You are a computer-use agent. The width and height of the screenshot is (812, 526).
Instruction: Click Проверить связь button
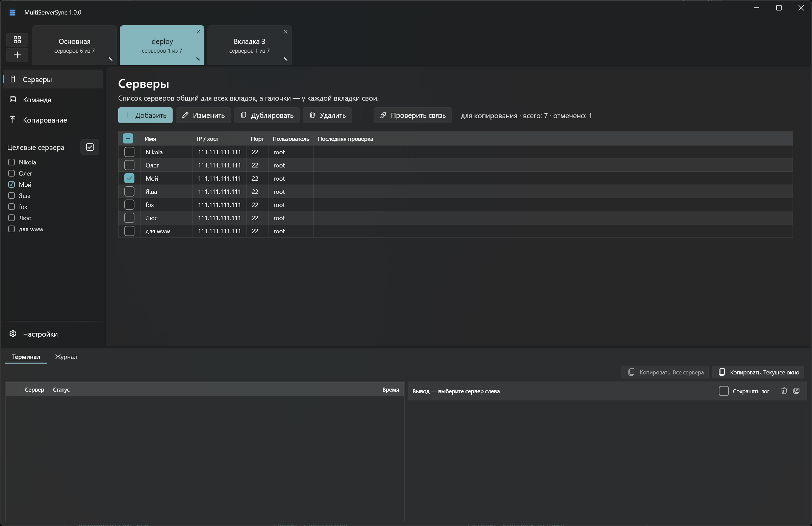click(412, 115)
